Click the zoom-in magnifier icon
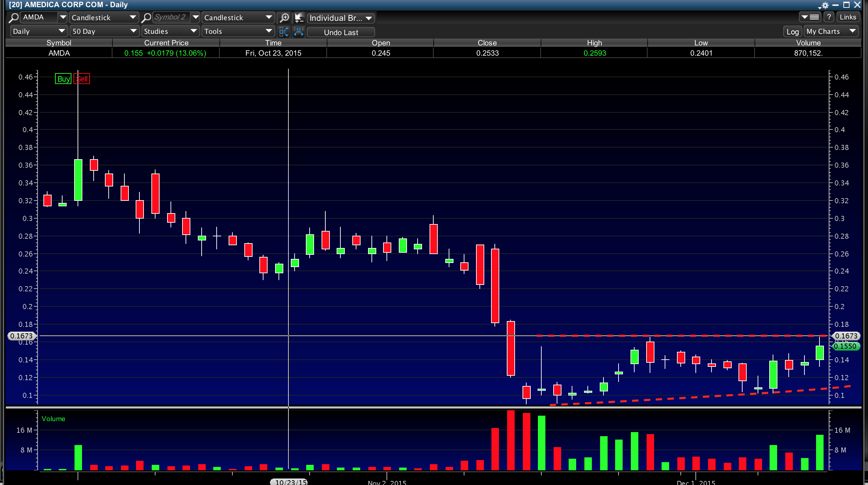Viewport: 868px width, 485px height. (284, 17)
